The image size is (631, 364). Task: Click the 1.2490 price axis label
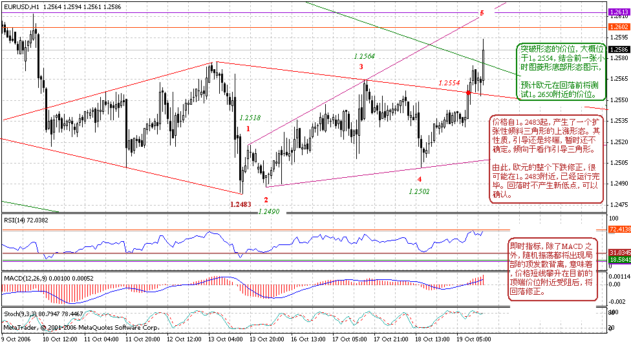619,184
